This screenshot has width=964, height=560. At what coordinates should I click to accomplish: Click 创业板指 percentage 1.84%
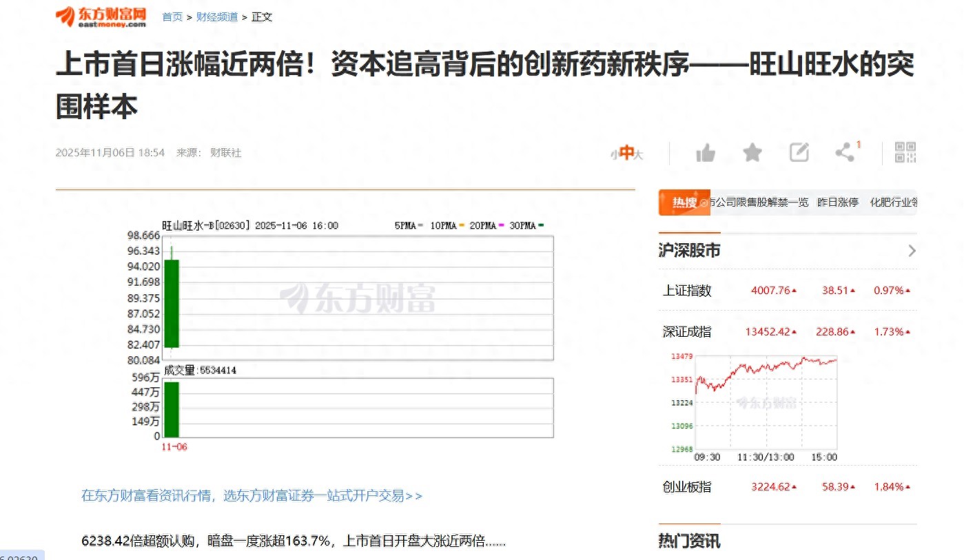coord(889,487)
